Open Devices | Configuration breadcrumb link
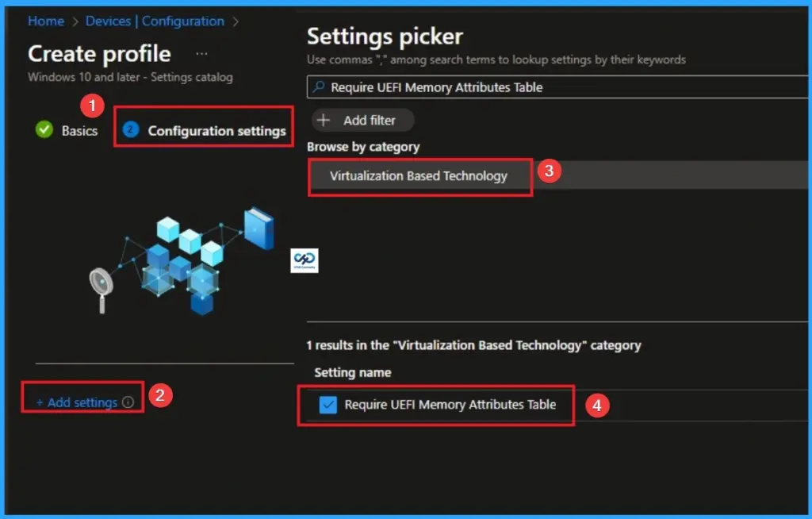The image size is (812, 519). pos(155,21)
